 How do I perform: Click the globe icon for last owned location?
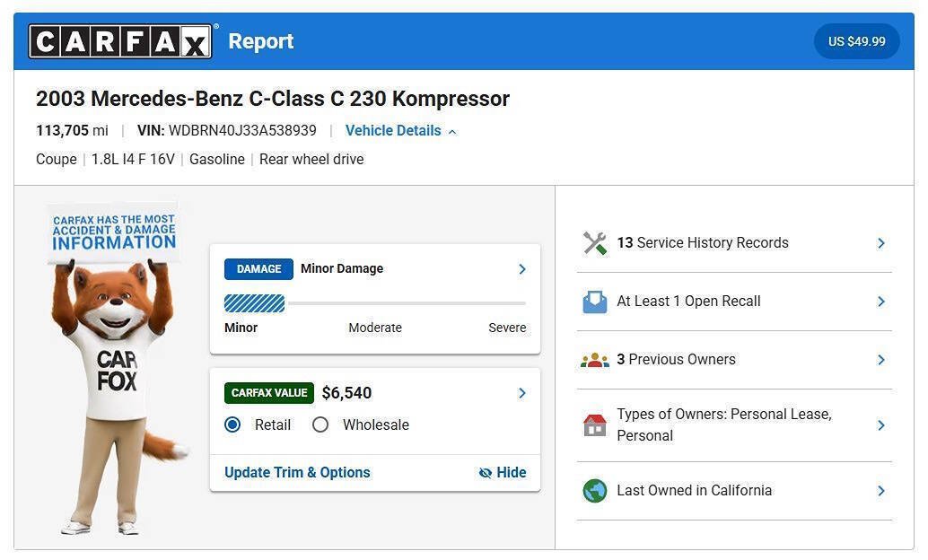coord(595,491)
